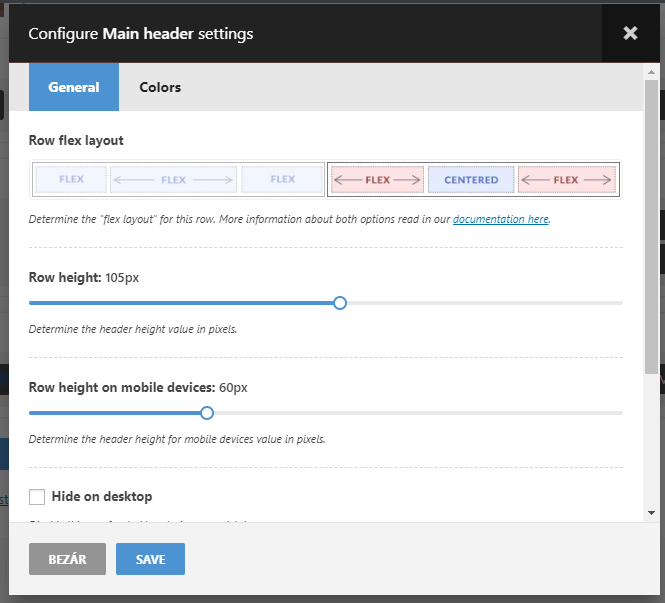665x603 pixels.
Task: Select the flex-centered-flex row layout option
Action: tap(472, 180)
